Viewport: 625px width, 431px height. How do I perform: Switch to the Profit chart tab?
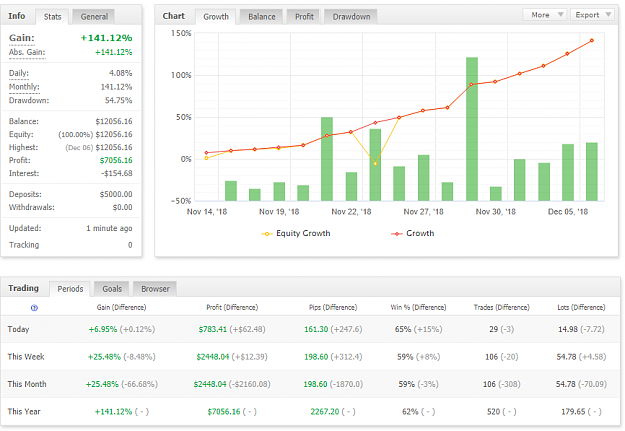click(x=304, y=17)
